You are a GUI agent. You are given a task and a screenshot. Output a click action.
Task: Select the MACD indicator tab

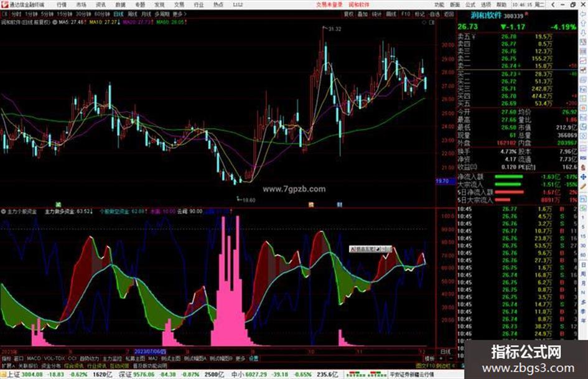click(x=34, y=358)
